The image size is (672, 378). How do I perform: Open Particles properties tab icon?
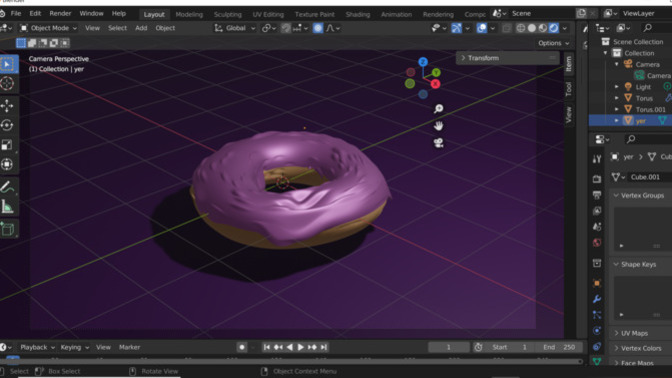(597, 315)
